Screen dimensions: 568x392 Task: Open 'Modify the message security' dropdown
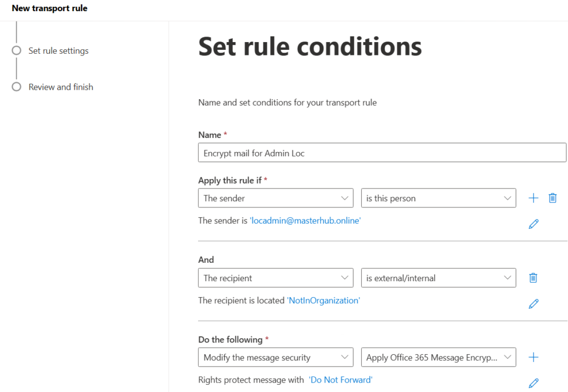(275, 358)
